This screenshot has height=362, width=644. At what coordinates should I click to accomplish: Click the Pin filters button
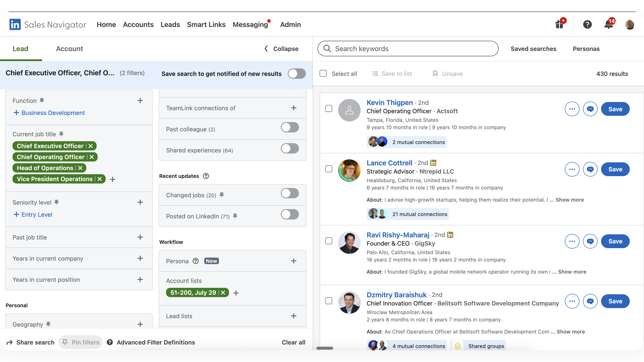coord(80,342)
